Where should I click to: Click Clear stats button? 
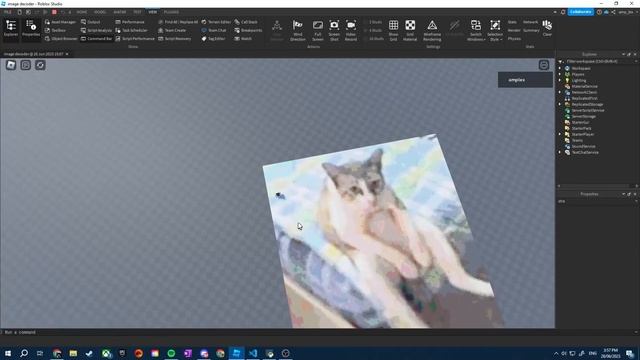pos(547,29)
